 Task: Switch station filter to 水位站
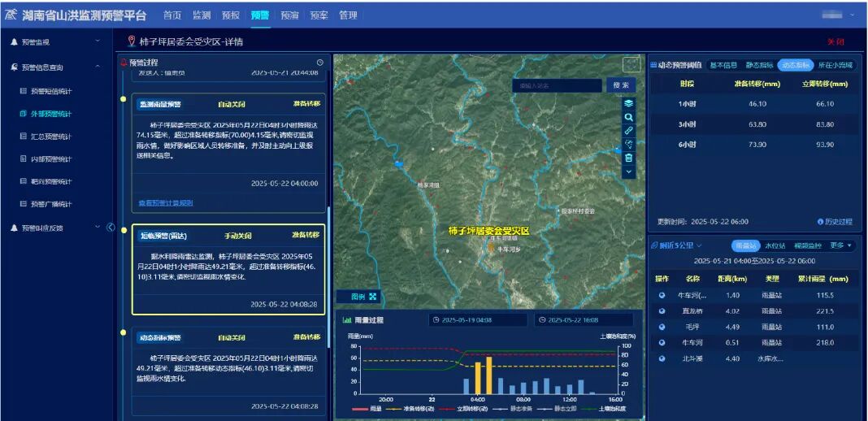[775, 245]
